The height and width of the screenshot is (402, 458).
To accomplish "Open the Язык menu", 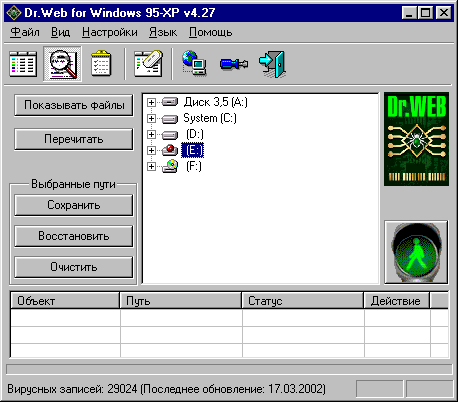I will click(163, 32).
